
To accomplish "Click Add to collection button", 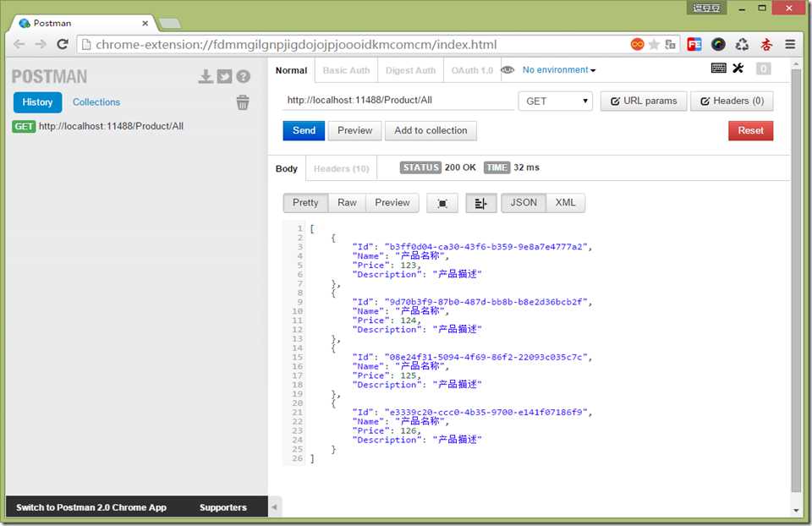I will [x=431, y=130].
